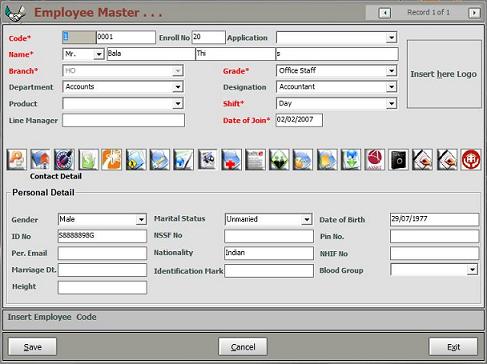Open the red circle family-in-hands icon
Viewport: 487px width, 364px height.
(x=471, y=160)
